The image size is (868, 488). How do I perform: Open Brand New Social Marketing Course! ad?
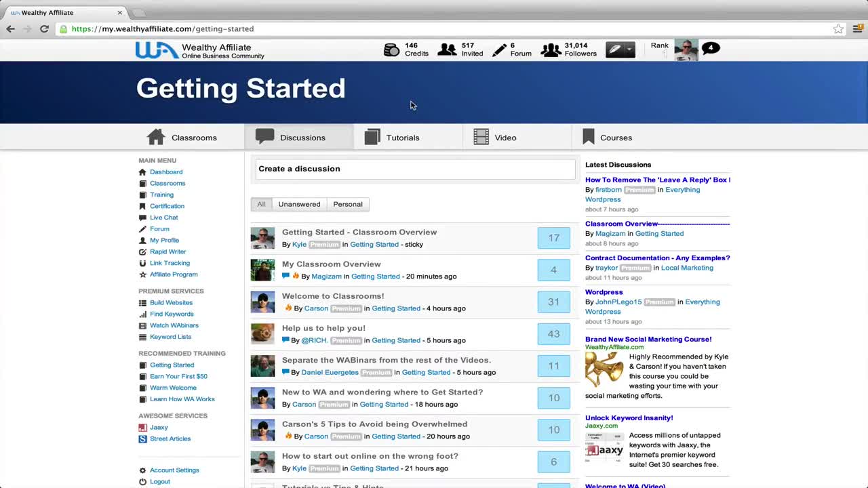click(648, 340)
